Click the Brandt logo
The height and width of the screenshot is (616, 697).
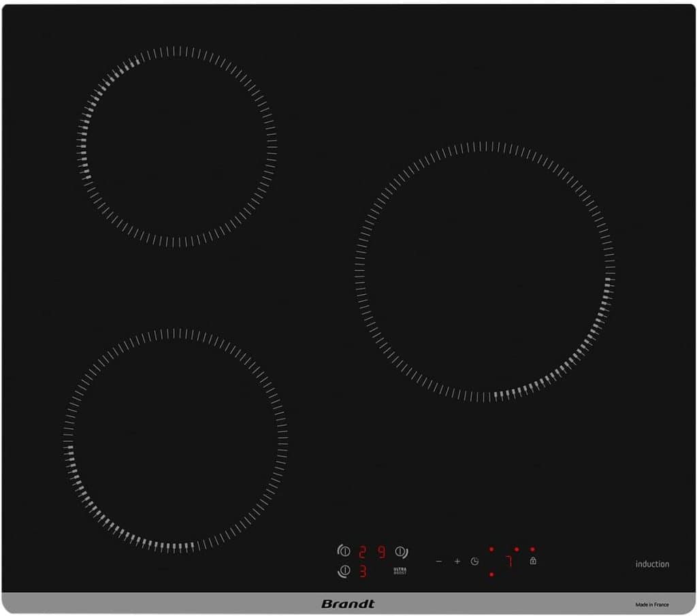[x=348, y=604]
